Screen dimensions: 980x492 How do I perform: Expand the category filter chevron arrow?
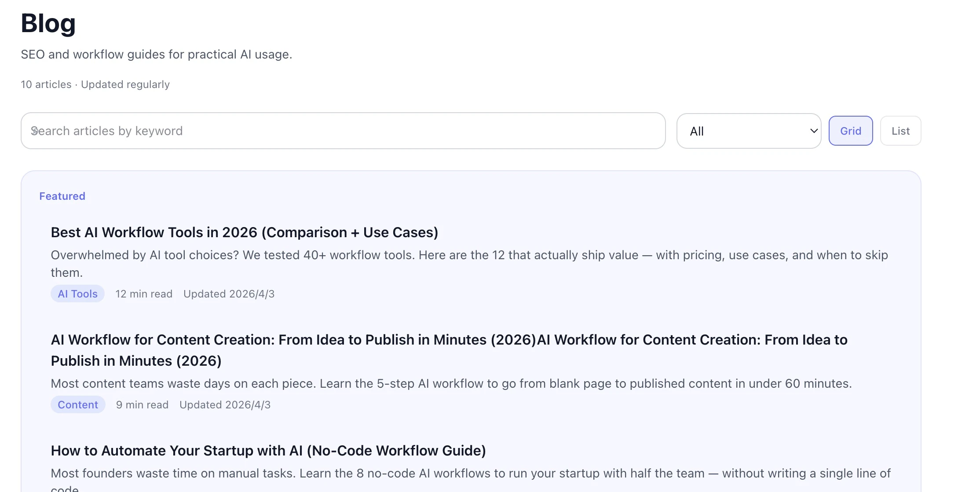click(812, 131)
